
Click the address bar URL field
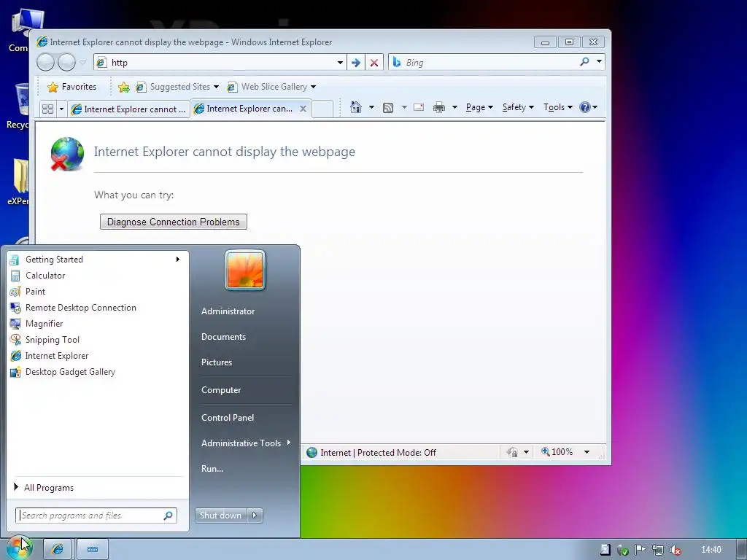(222, 63)
